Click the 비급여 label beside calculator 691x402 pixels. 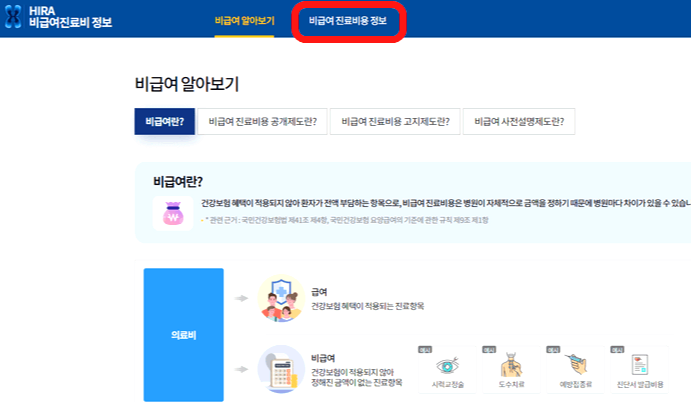tap(323, 358)
